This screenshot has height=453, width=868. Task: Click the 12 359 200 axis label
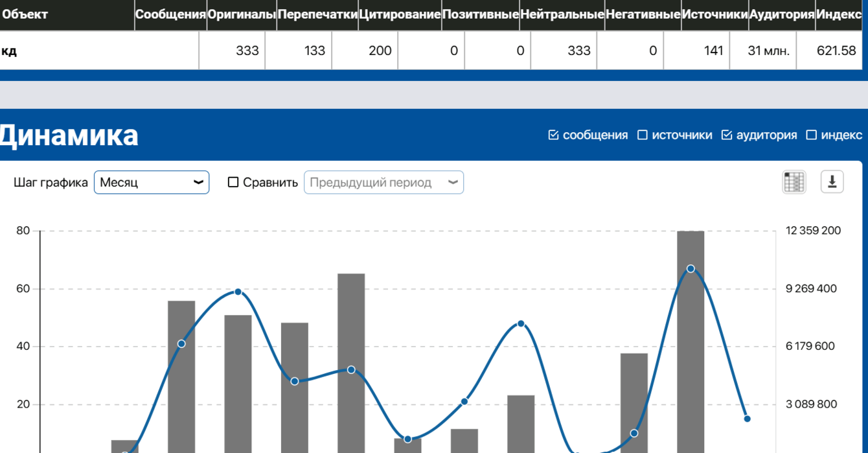click(x=813, y=231)
